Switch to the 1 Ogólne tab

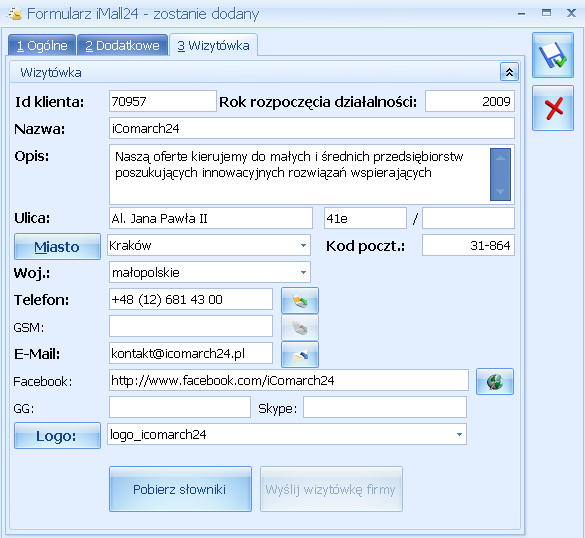click(42, 46)
